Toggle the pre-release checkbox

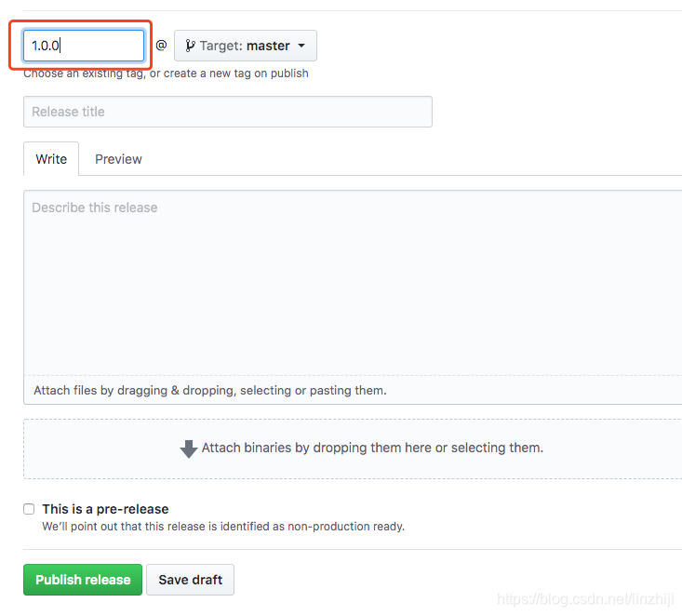pos(29,509)
